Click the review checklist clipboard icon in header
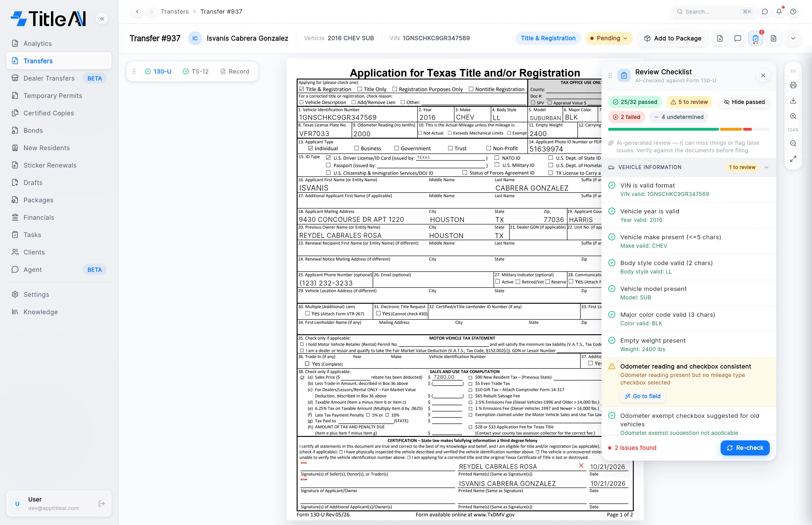 coord(755,38)
